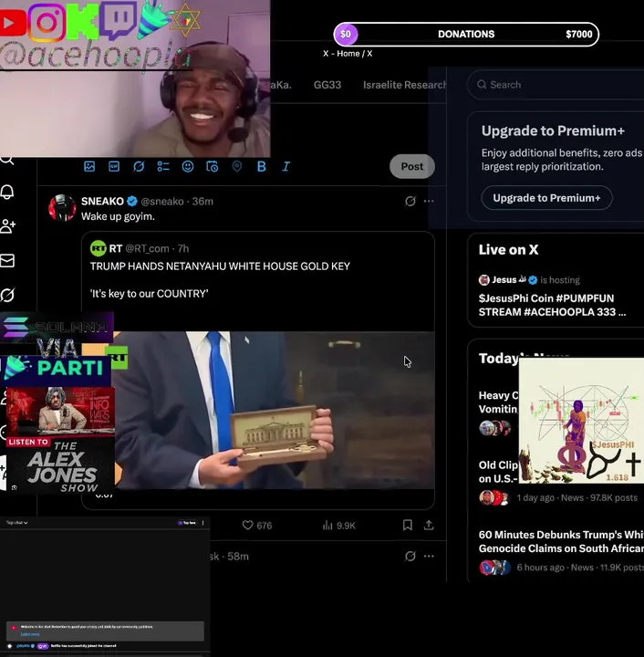Click the "Live on X" heading
Viewport: 644px width, 657px height.
pyautogui.click(x=508, y=250)
